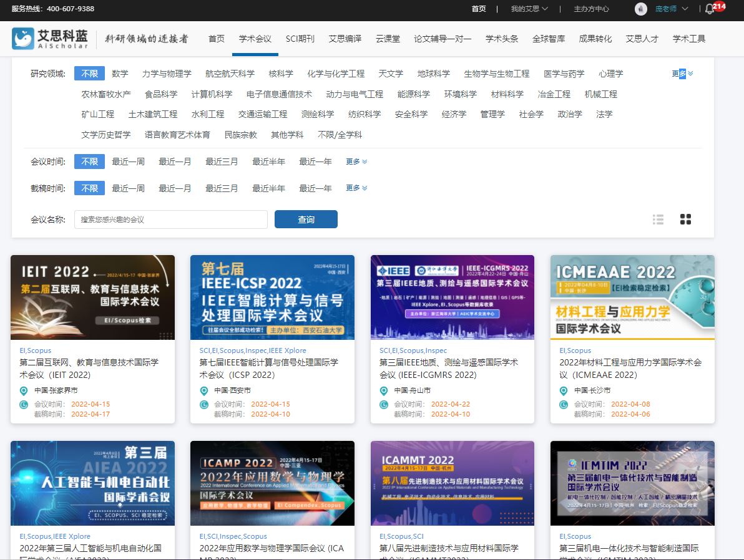
Task: Filter research field by 材料科学
Action: [507, 94]
